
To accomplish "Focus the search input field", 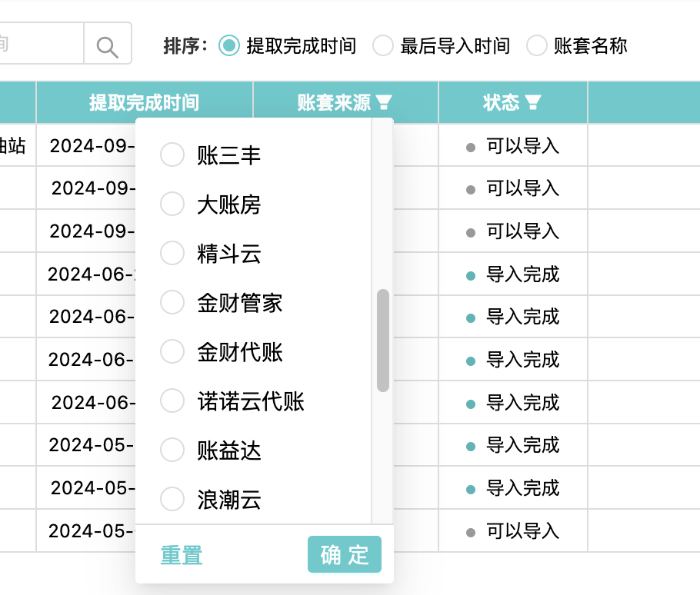I will 41,43.
